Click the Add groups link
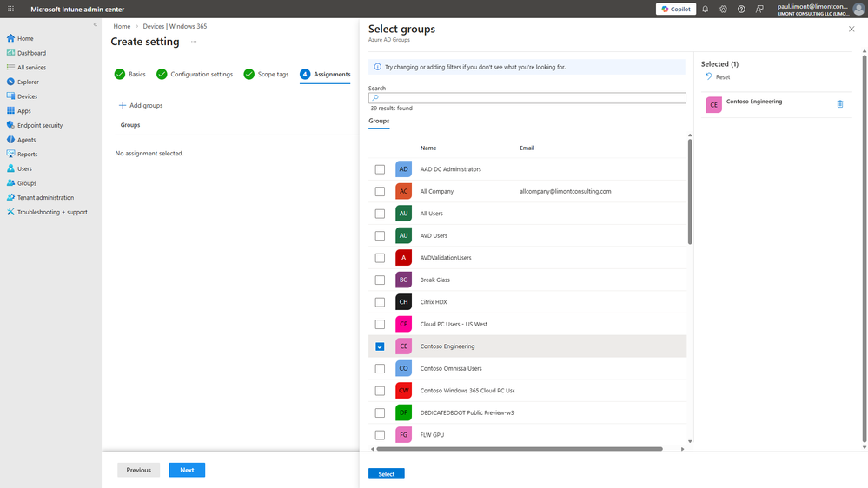Image resolution: width=868 pixels, height=488 pixels. (141, 105)
